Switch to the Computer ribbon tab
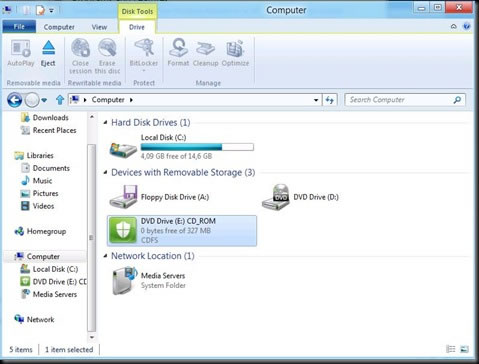The width and height of the screenshot is (479, 364). pos(59,27)
